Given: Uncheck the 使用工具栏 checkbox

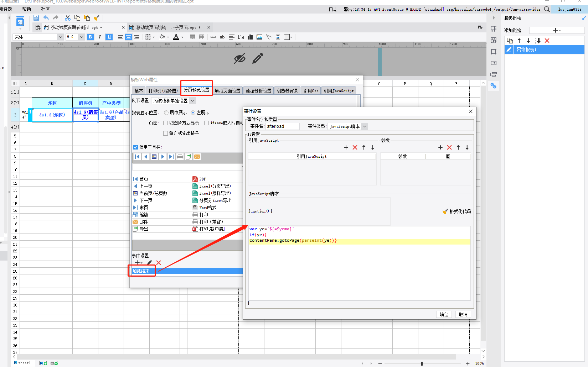Looking at the screenshot, I should [x=136, y=147].
